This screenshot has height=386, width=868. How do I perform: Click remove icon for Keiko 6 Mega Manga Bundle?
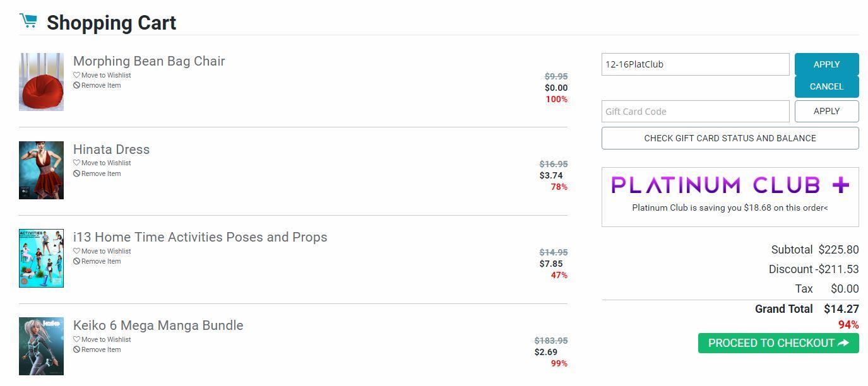click(76, 350)
